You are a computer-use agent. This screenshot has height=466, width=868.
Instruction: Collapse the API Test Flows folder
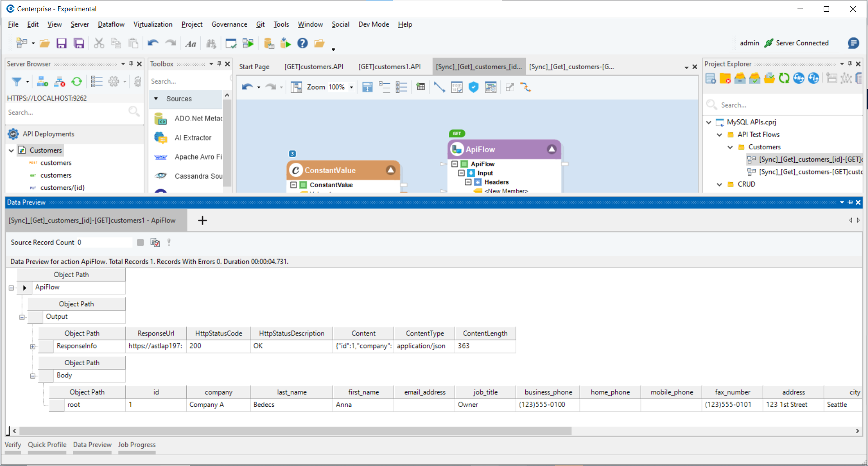[x=719, y=135]
